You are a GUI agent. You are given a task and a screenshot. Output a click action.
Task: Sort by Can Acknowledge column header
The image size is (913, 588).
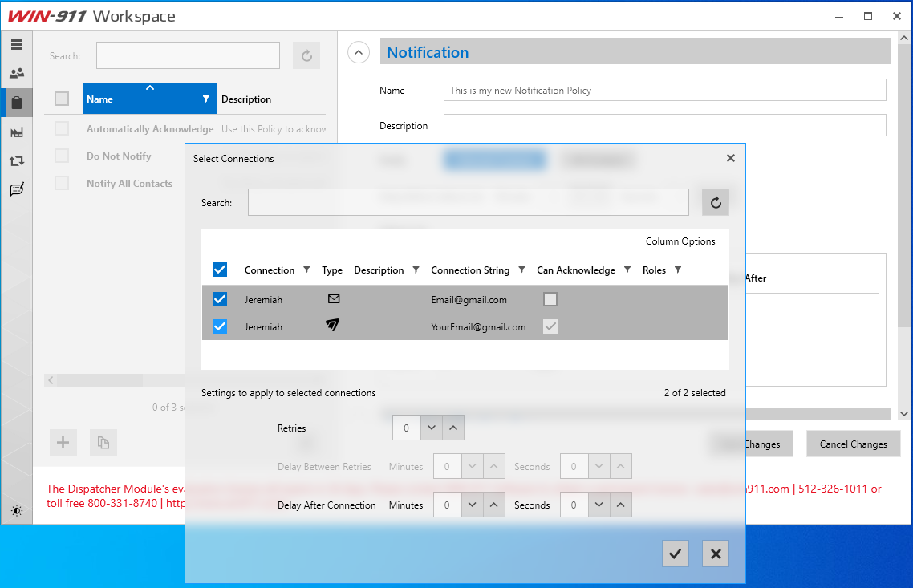coord(576,270)
